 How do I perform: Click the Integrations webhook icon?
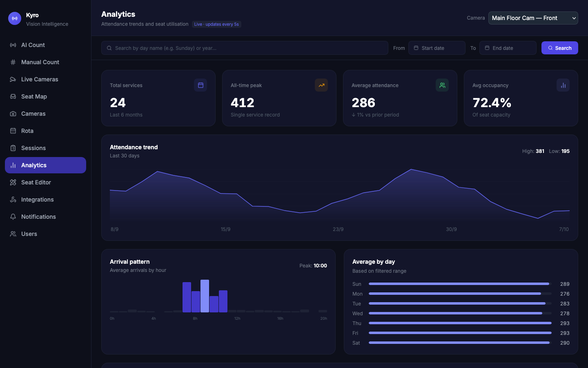13,200
